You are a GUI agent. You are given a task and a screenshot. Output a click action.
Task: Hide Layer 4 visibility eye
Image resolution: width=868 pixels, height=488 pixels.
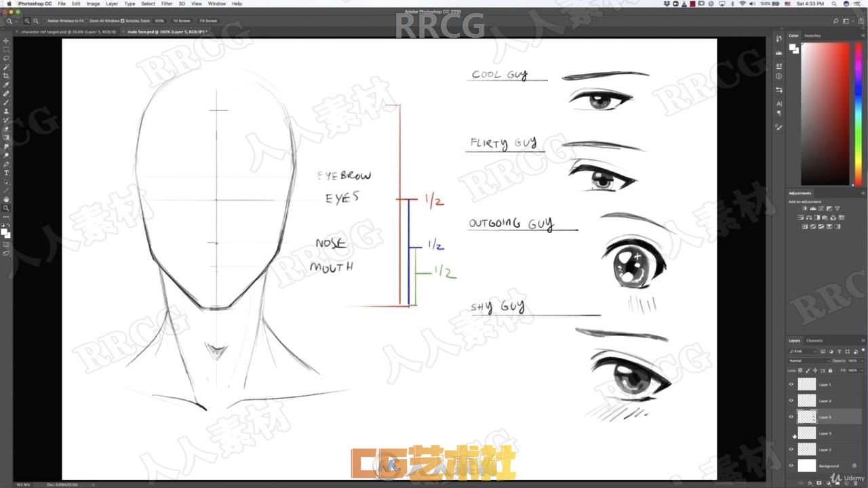pos(791,401)
